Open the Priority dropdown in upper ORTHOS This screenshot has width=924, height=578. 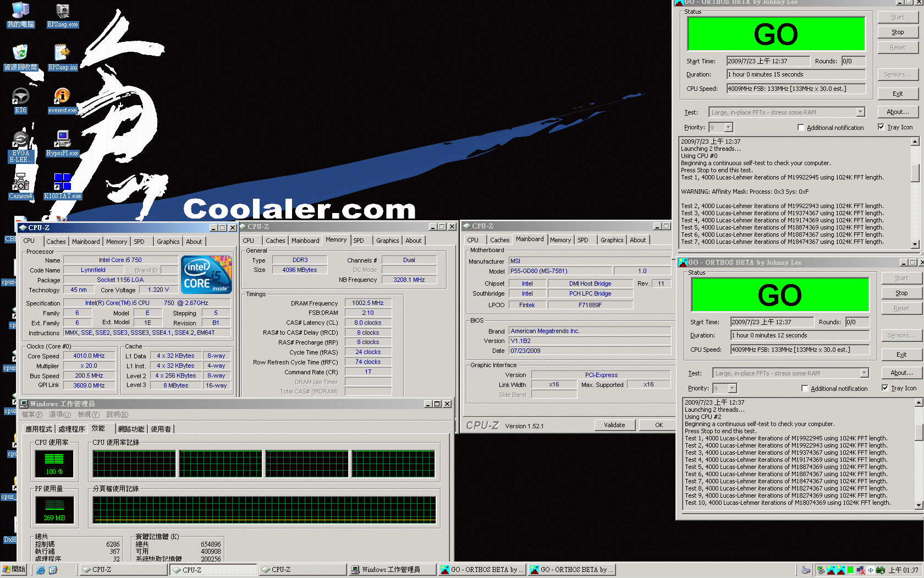point(729,128)
